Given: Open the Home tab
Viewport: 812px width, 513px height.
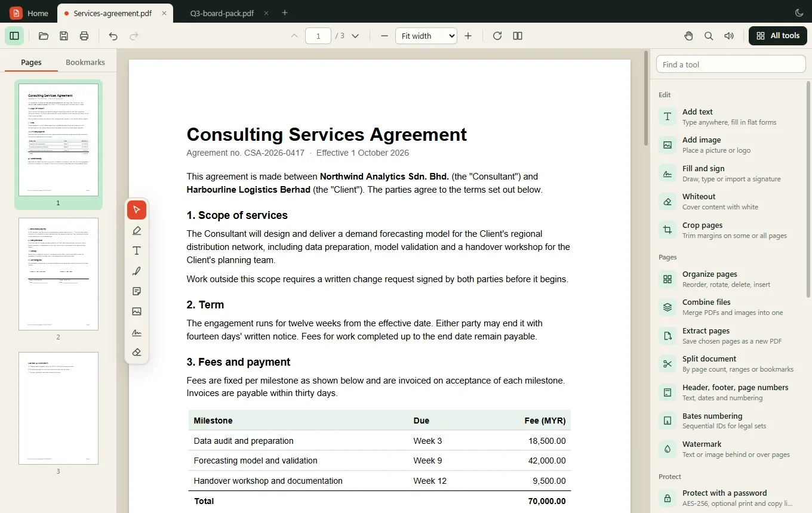Looking at the screenshot, I should click(30, 13).
